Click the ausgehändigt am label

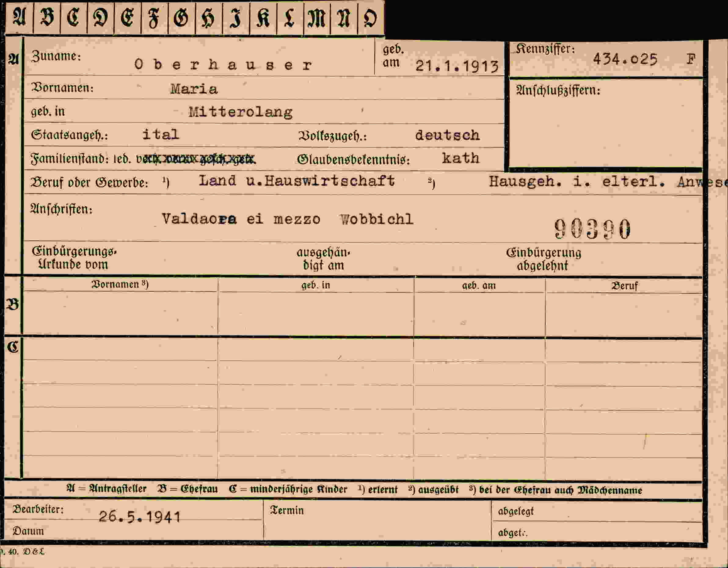[323, 259]
